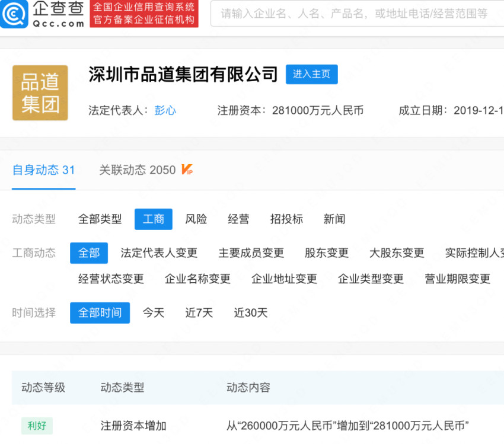This screenshot has width=504, height=444.
Task: Click the 进入主页 button
Action: [312, 74]
